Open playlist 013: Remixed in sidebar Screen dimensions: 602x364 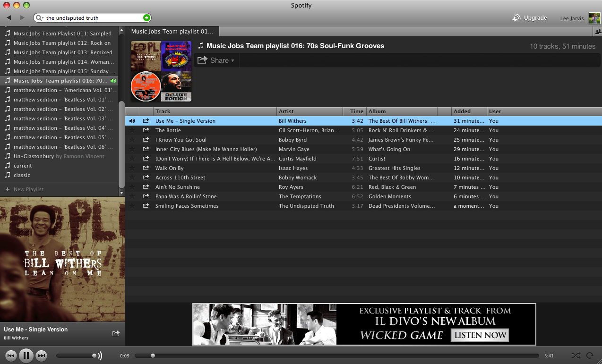59,52
